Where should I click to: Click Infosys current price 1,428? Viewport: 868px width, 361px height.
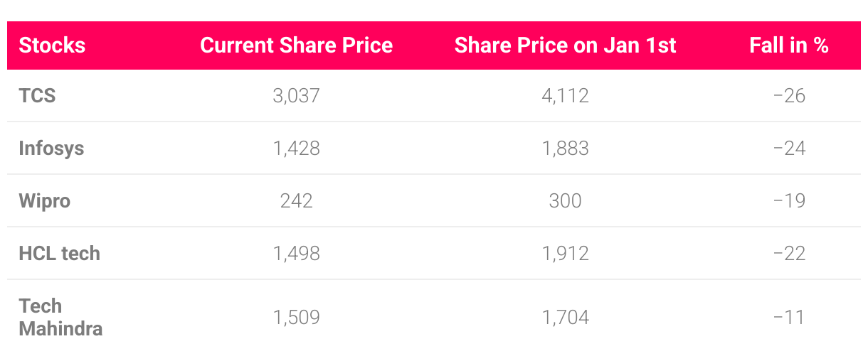(x=296, y=149)
